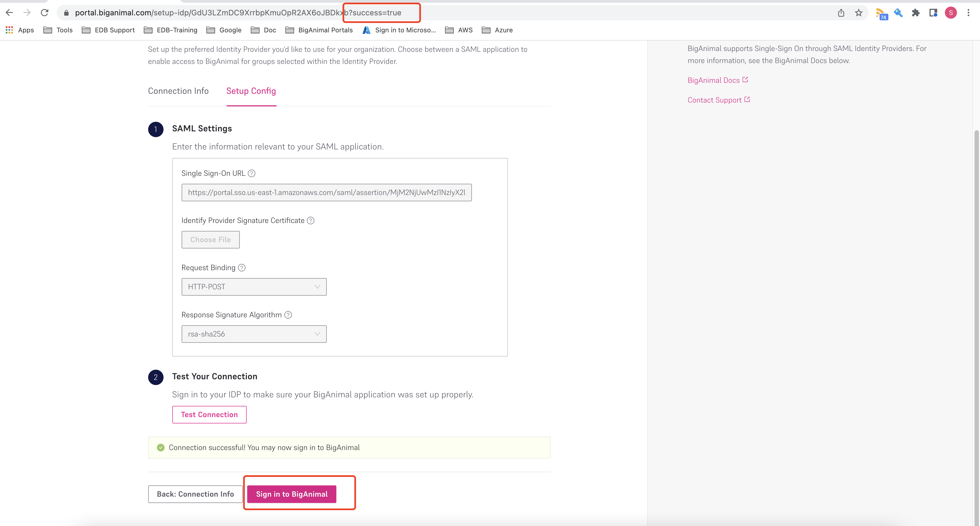Bookmark this page with the star icon

tap(859, 13)
